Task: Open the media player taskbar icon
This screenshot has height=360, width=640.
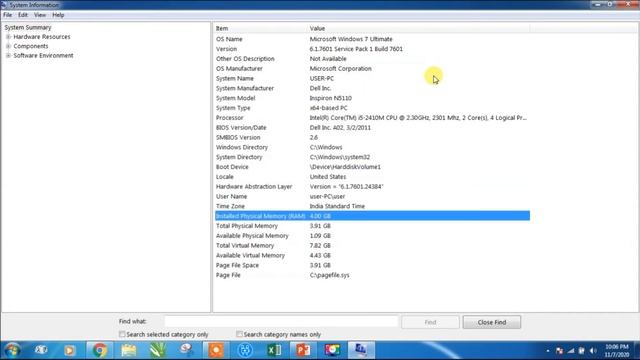Action: (x=70, y=350)
